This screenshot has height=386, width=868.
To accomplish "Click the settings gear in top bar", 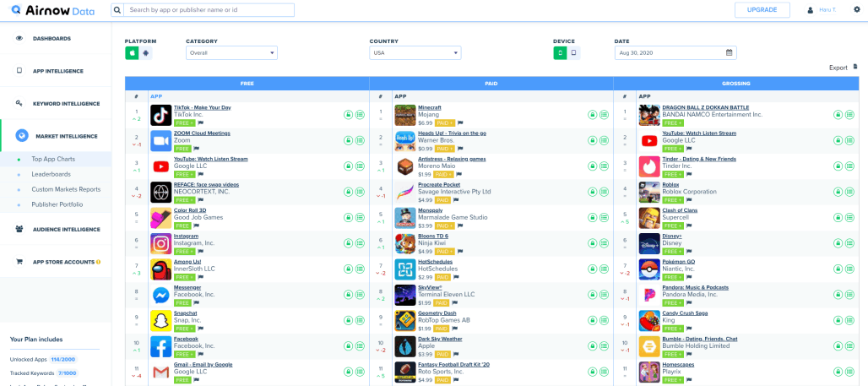I will pyautogui.click(x=857, y=10).
